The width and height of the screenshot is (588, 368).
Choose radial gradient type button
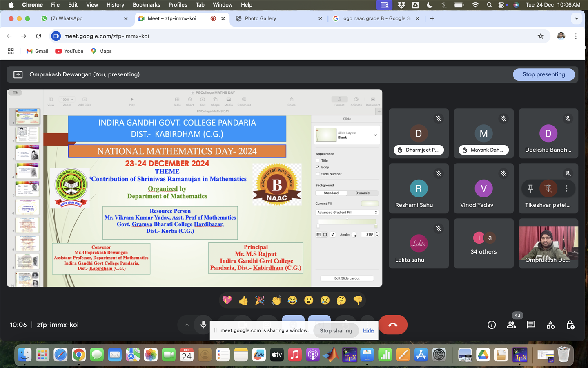pos(325,235)
